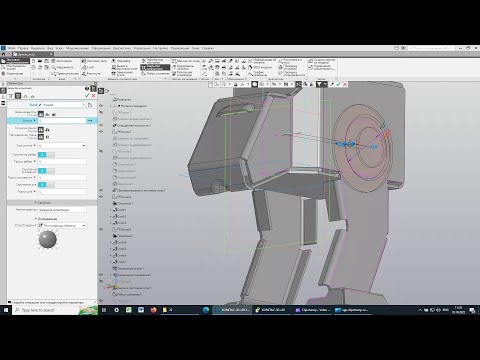Cancel the operation with the red X in the parameters panel
Viewport: 480px width, 360px height.
tap(94, 95)
